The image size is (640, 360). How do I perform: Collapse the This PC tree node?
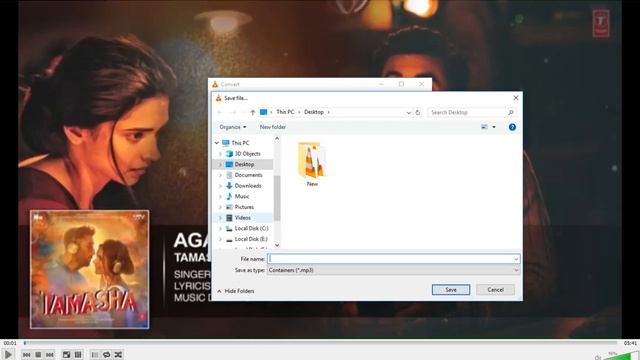click(x=217, y=143)
